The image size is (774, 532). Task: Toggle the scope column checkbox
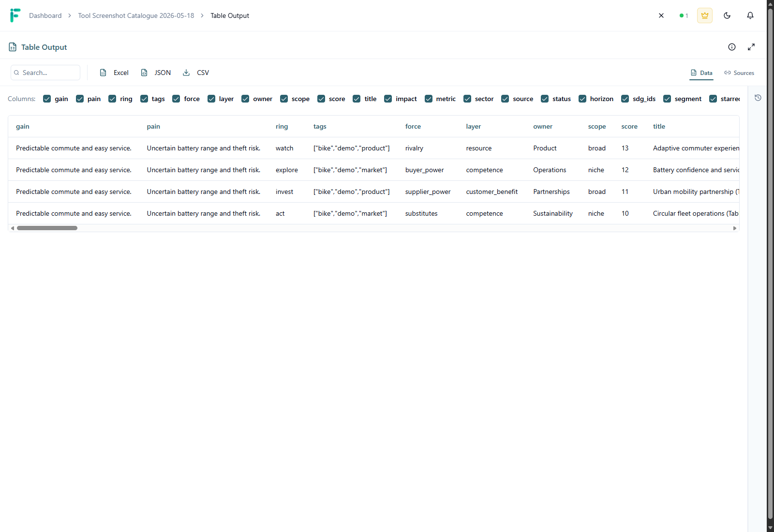point(284,99)
